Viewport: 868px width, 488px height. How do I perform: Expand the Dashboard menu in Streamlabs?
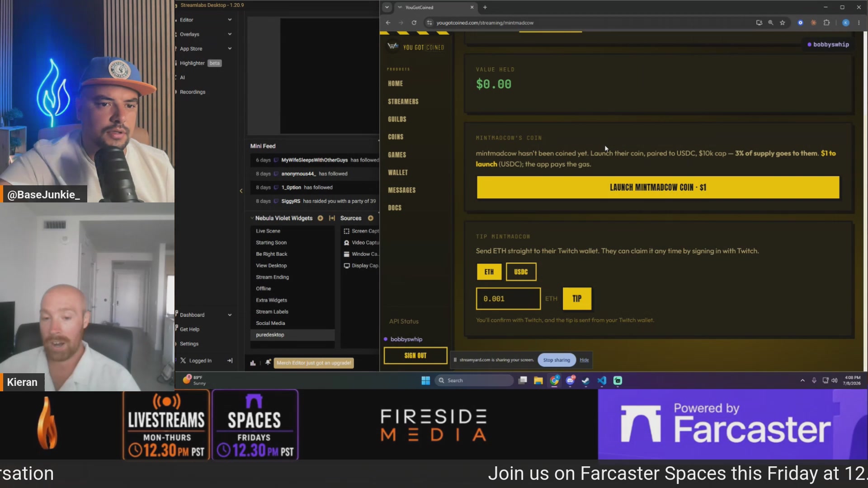230,315
